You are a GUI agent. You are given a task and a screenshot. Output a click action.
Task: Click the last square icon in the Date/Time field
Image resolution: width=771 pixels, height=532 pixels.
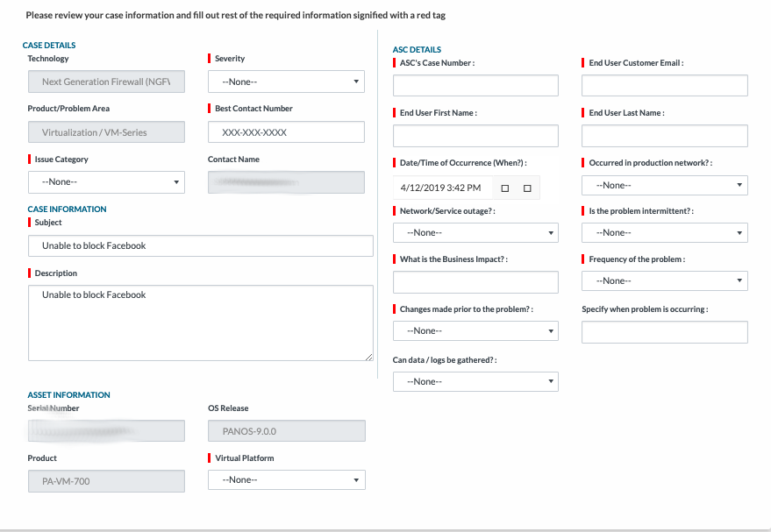(527, 188)
